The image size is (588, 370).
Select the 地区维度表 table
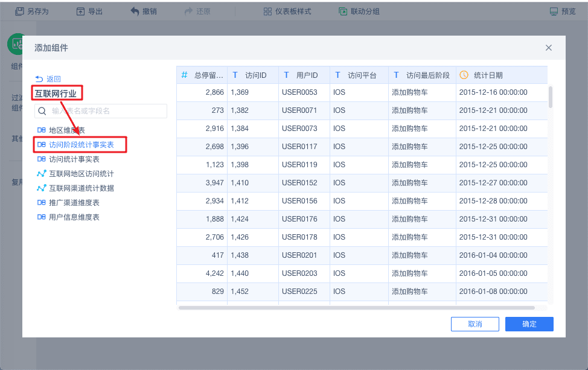[x=67, y=130]
